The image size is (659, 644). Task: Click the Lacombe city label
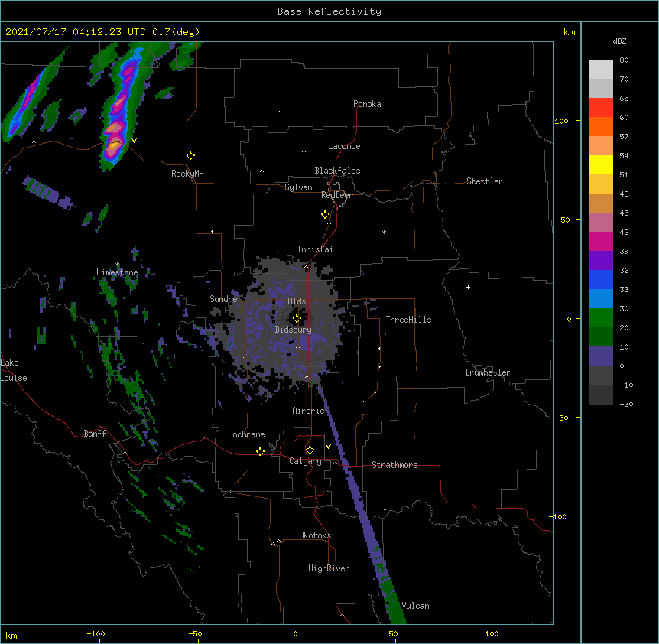tap(344, 146)
